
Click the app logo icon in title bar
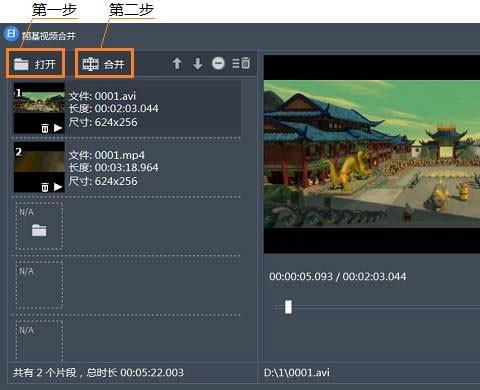(x=11, y=34)
